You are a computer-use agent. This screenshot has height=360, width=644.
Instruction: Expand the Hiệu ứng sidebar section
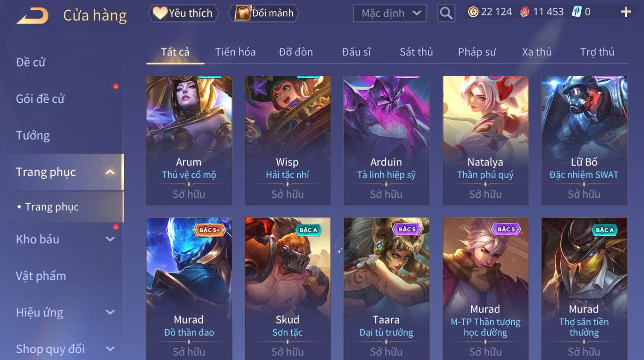[x=110, y=312]
